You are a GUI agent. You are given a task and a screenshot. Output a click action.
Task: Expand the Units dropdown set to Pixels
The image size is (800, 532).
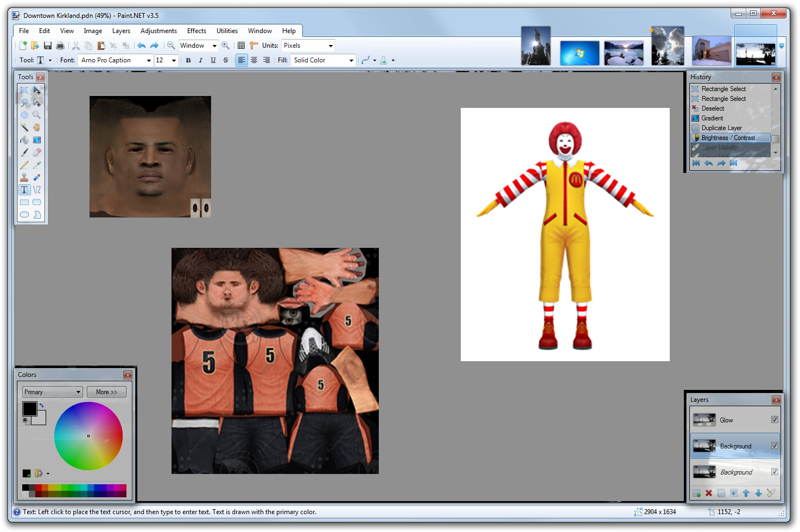tap(330, 46)
